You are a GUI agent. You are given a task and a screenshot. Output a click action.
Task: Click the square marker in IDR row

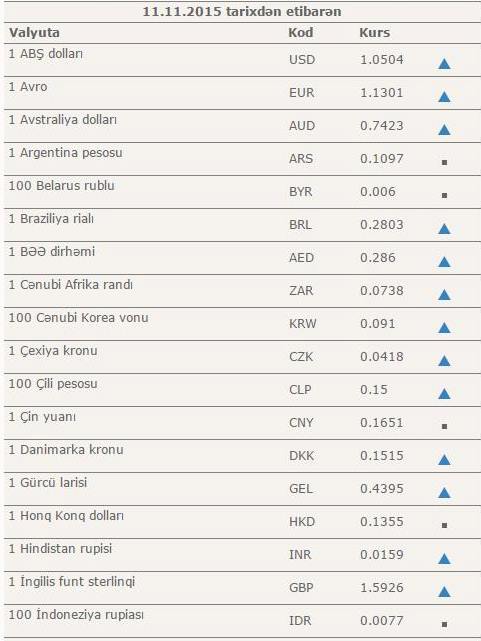click(x=445, y=624)
